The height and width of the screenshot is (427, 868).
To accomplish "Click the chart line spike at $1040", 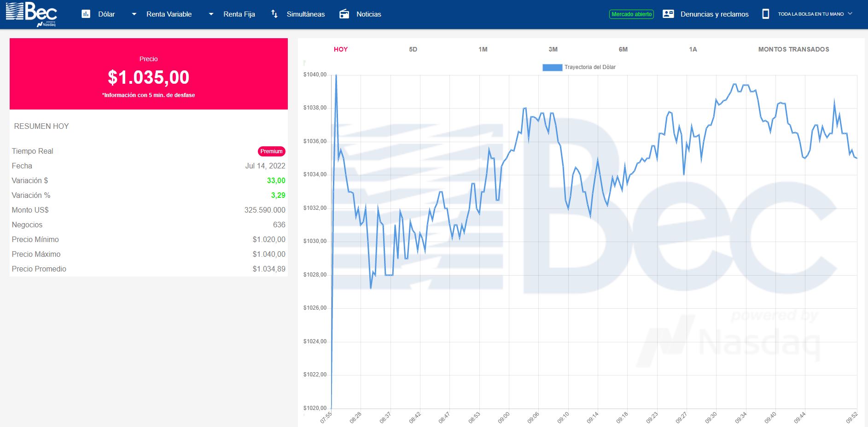I will pyautogui.click(x=336, y=75).
